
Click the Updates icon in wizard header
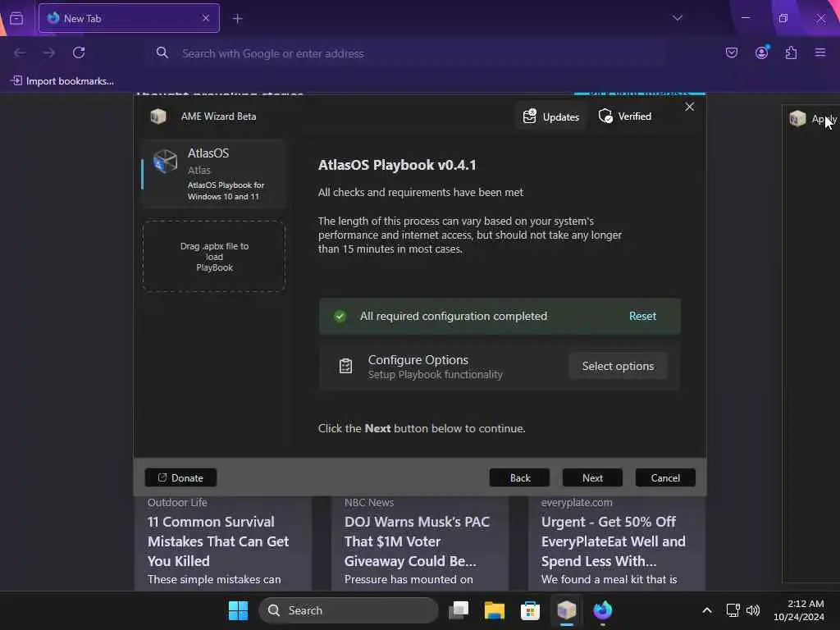(529, 116)
